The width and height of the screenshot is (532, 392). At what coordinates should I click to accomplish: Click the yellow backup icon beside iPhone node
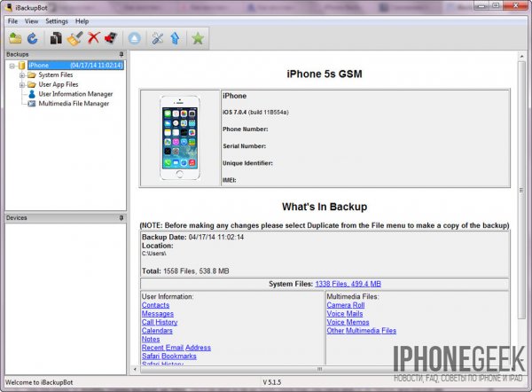[x=22, y=65]
